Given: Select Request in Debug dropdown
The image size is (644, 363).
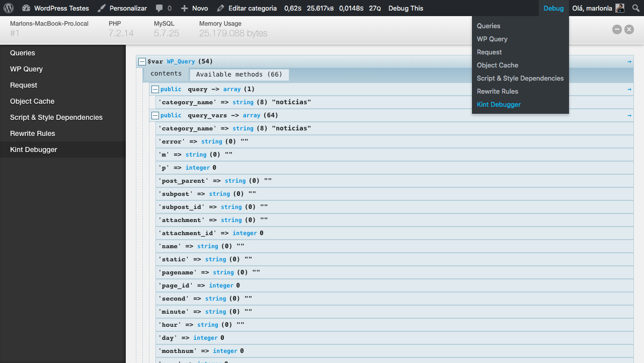Looking at the screenshot, I should pyautogui.click(x=520, y=52).
